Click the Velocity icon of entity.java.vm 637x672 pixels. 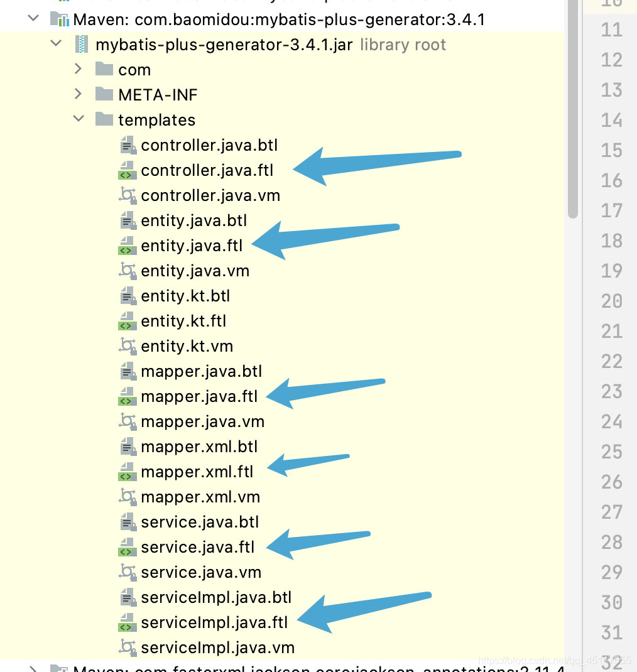coord(128,271)
